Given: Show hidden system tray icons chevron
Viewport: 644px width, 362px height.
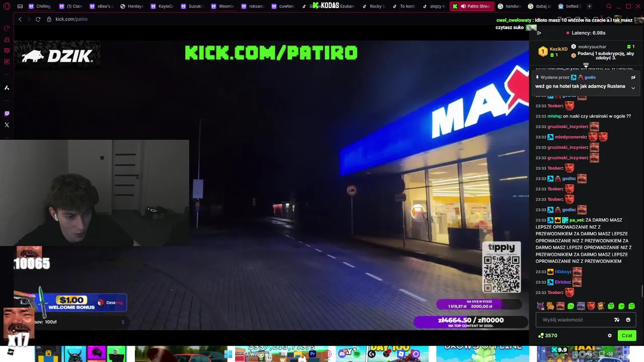Looking at the screenshot, I should [x=567, y=353].
